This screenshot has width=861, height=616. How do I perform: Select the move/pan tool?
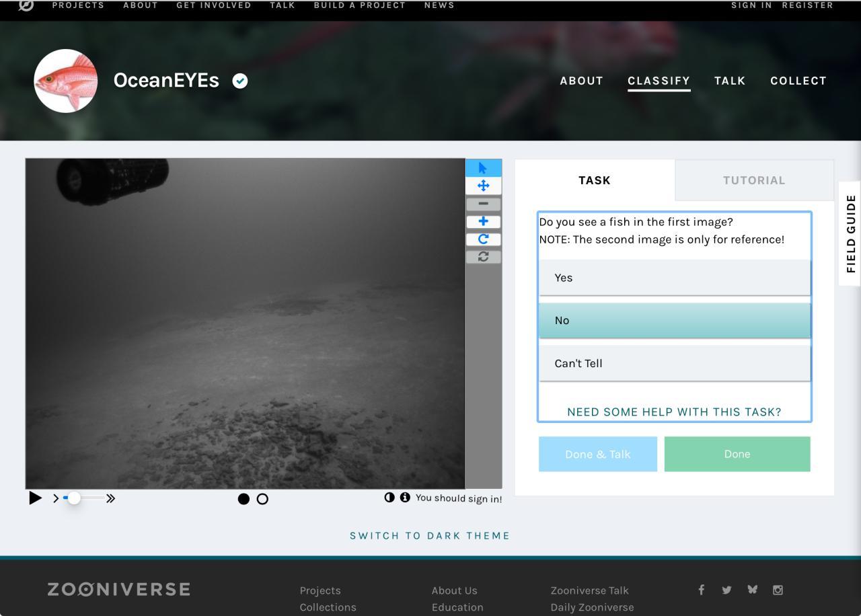483,186
